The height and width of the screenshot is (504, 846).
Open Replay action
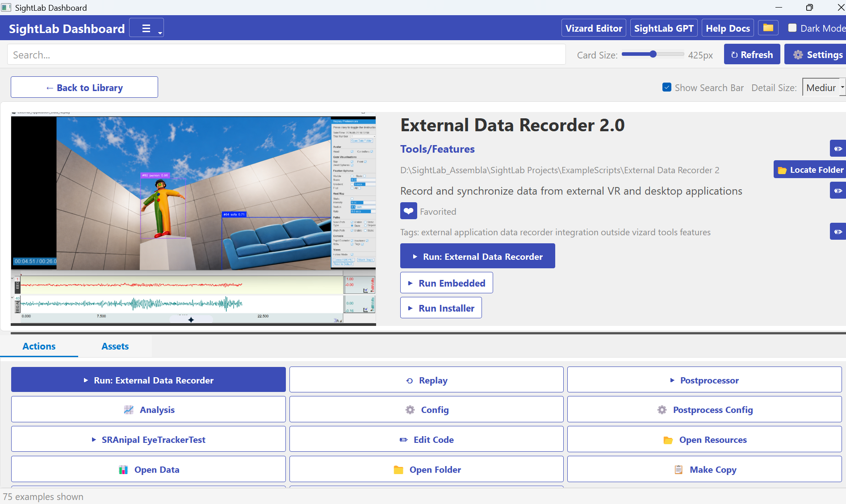(x=427, y=379)
